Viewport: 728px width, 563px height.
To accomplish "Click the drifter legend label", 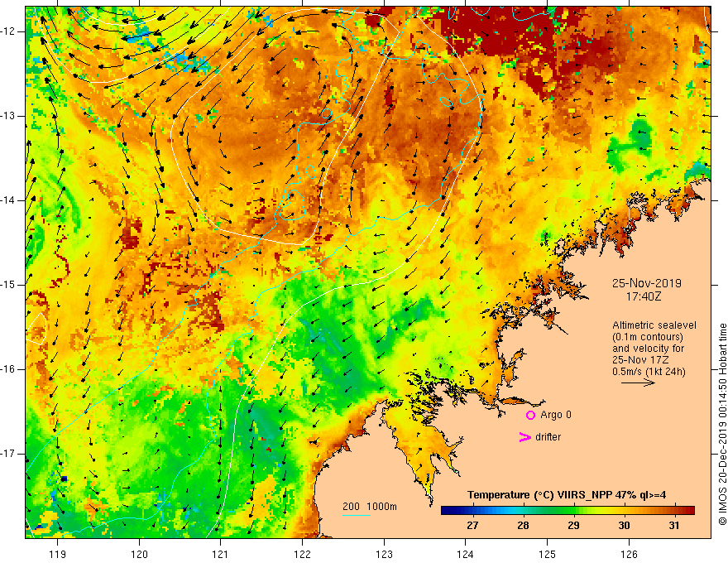I will pos(548,437).
